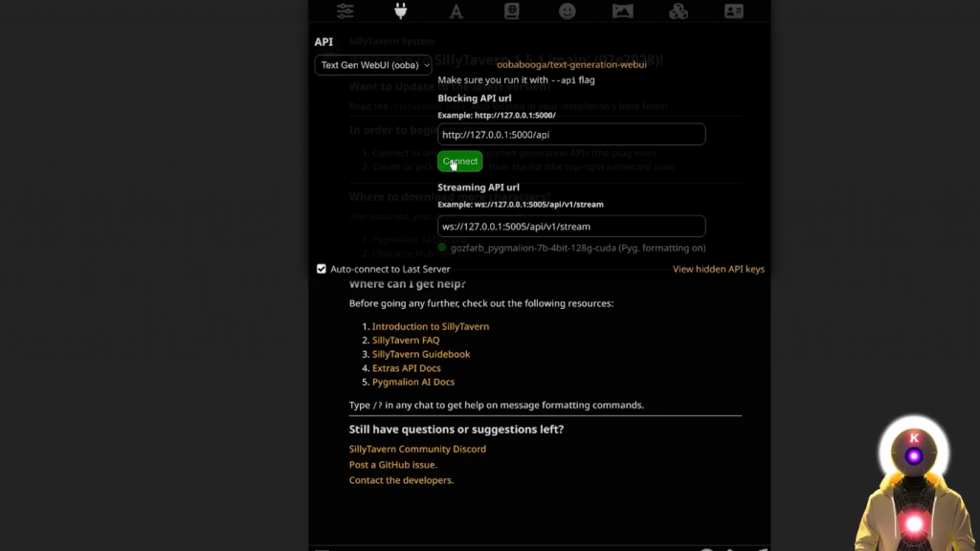Viewport: 980px width, 551px height.
Task: Open the advanced formatting letter A icon
Action: pyautogui.click(x=457, y=11)
